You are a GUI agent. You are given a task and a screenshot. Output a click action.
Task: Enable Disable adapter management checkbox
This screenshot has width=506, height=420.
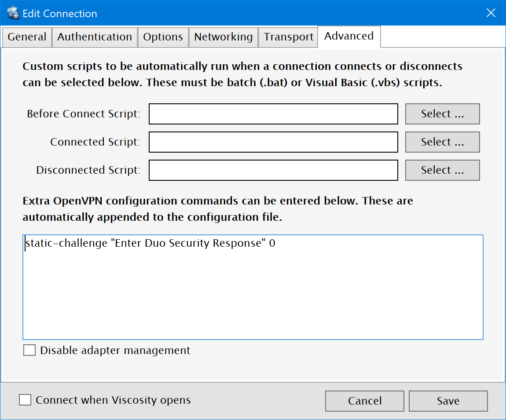click(x=29, y=351)
